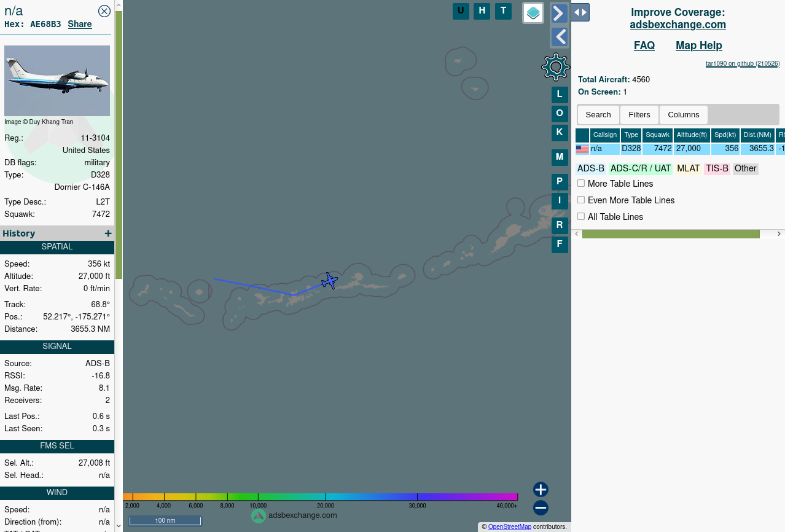
Task: Click the WIND section header
Action: tap(57, 493)
